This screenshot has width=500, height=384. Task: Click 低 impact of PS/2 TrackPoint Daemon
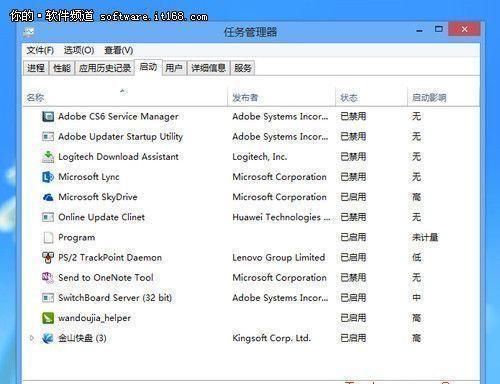tap(417, 258)
